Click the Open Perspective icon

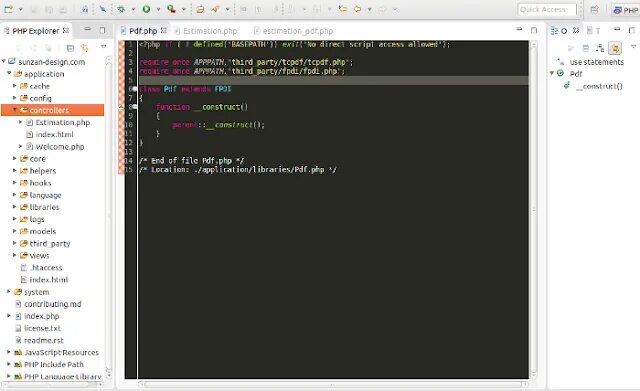(594, 9)
